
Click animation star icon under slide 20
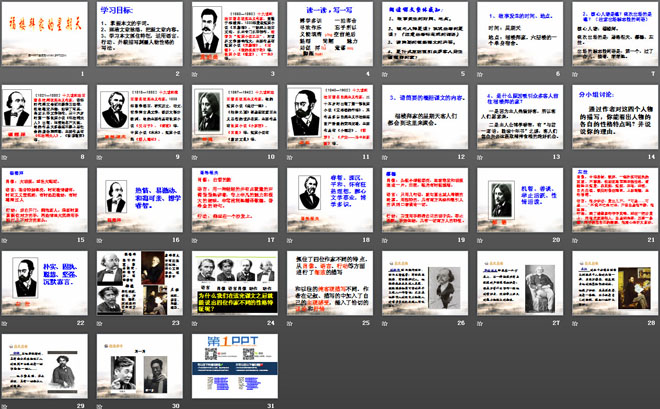480,241
